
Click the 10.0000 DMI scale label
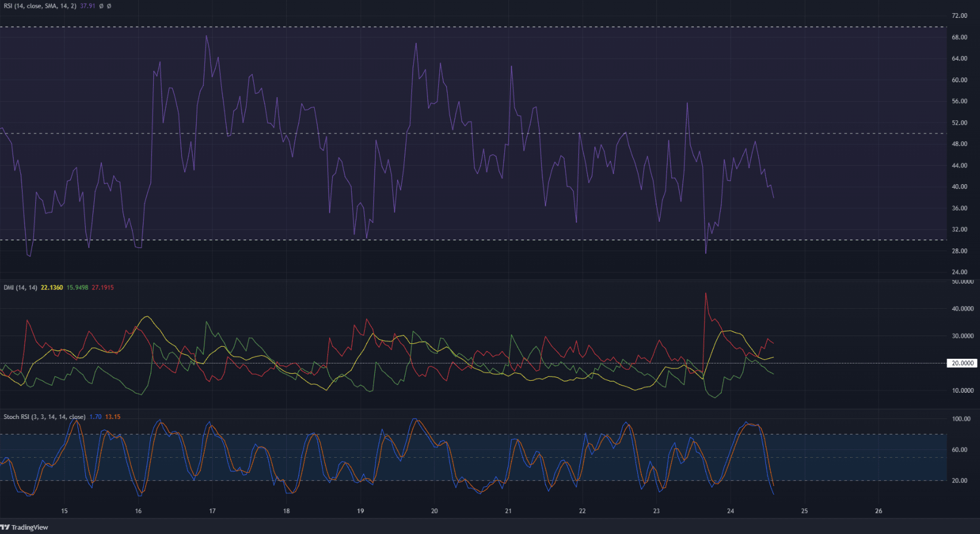click(963, 390)
